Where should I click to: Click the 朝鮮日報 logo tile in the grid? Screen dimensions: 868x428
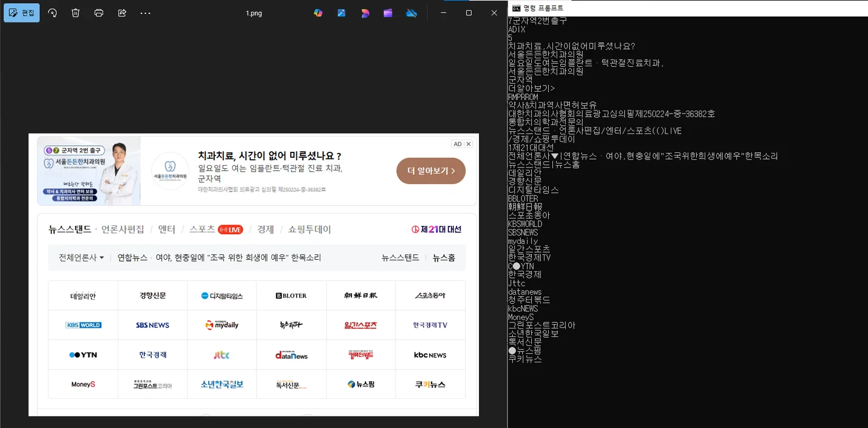pyautogui.click(x=361, y=296)
